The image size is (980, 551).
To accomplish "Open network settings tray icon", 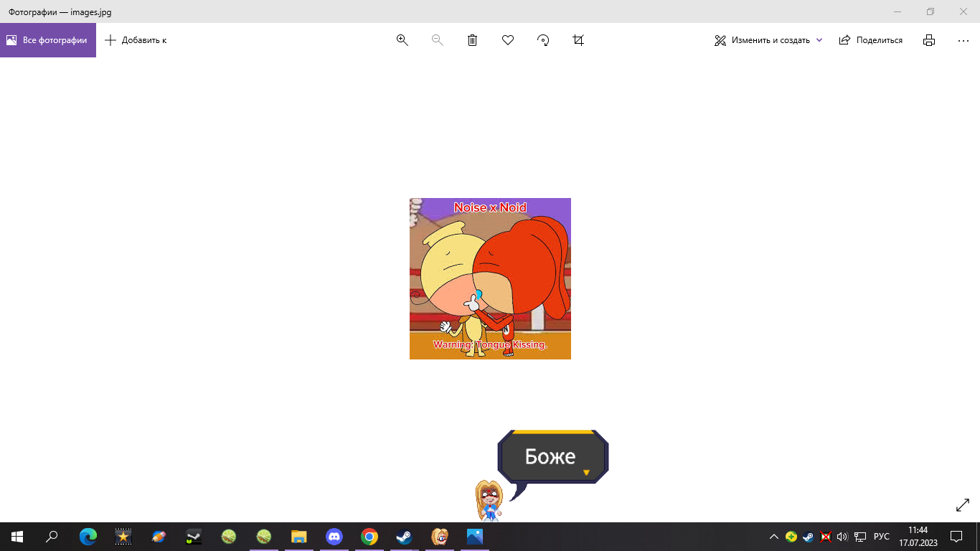I will click(859, 537).
